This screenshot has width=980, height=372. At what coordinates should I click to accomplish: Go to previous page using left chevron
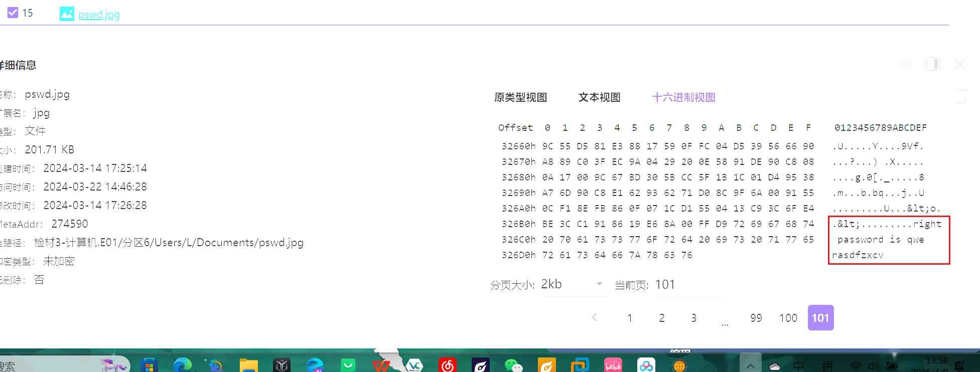coord(595,317)
